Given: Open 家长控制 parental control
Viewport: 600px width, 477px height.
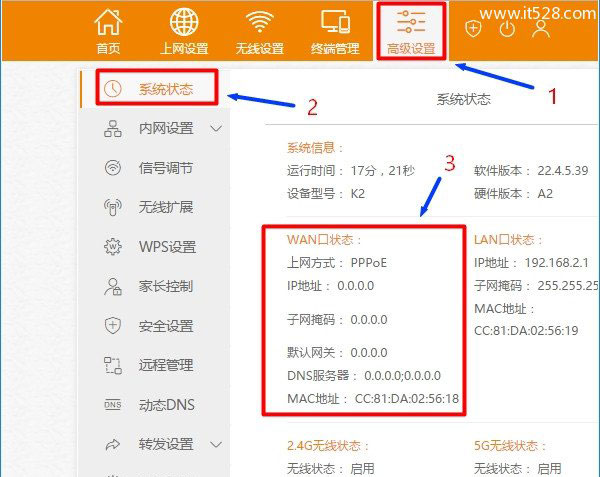Looking at the screenshot, I should [x=165, y=286].
